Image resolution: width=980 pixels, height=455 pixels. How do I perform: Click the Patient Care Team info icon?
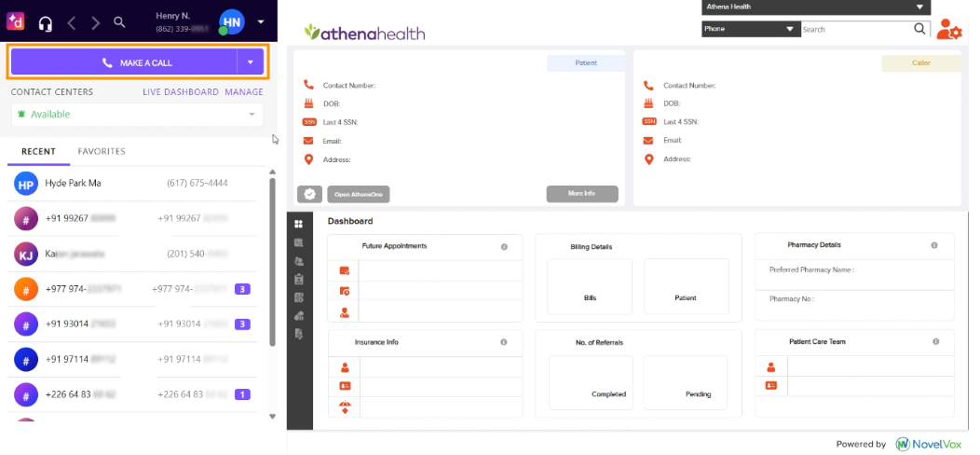tap(936, 342)
